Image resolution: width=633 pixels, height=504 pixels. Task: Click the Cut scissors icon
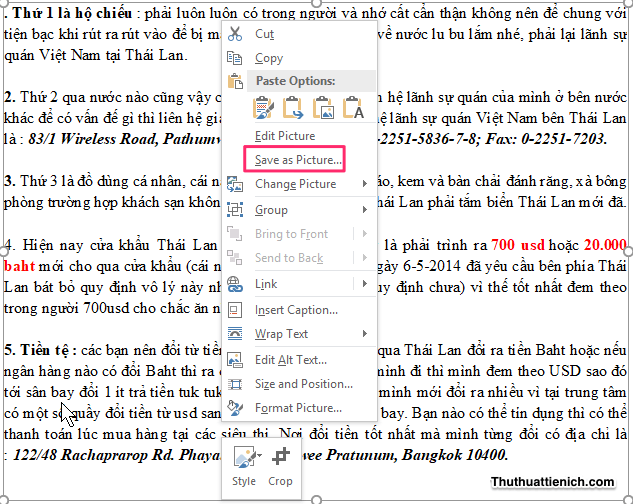235,34
